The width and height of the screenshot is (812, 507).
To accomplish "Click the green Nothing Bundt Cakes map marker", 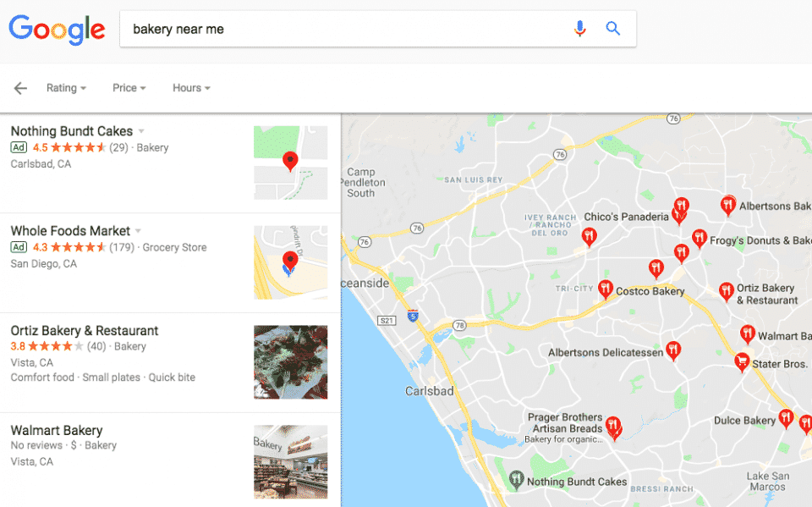I will (x=516, y=480).
